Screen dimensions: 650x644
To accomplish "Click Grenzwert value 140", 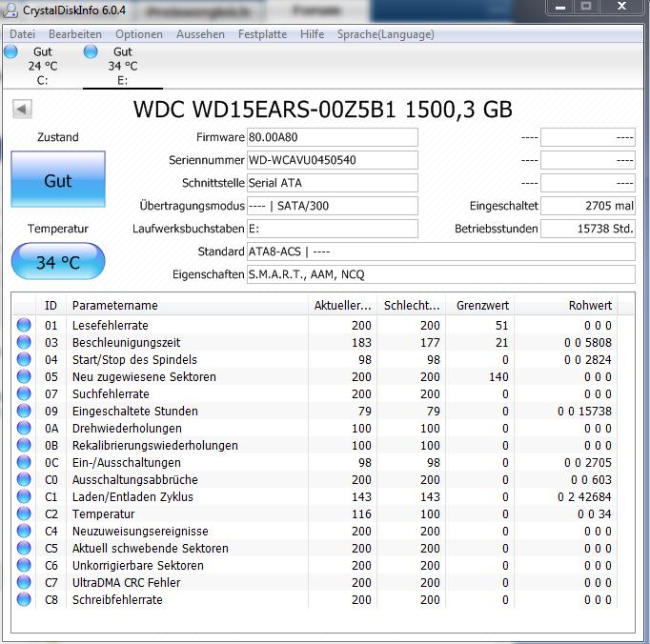I will 498,376.
